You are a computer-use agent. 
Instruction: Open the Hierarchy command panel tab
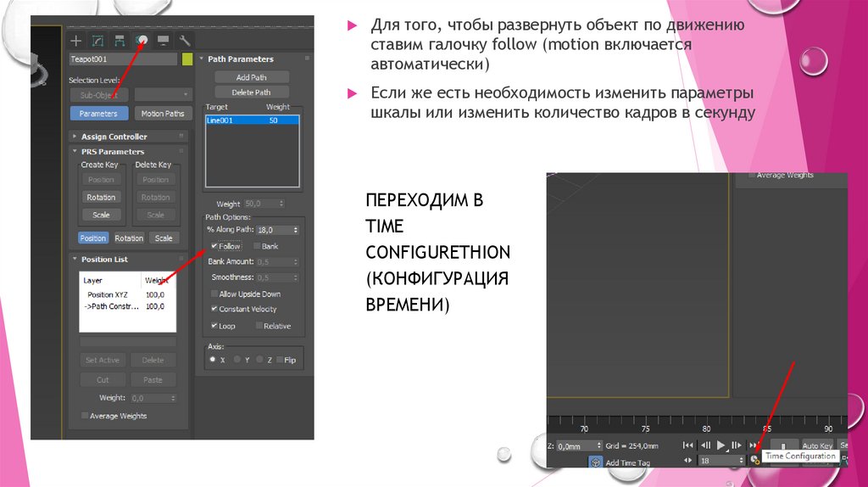(120, 41)
